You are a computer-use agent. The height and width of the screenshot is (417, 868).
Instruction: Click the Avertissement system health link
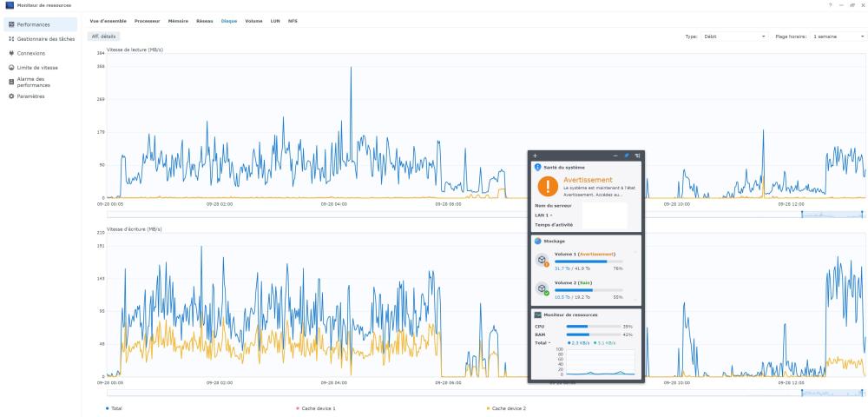[x=588, y=180]
